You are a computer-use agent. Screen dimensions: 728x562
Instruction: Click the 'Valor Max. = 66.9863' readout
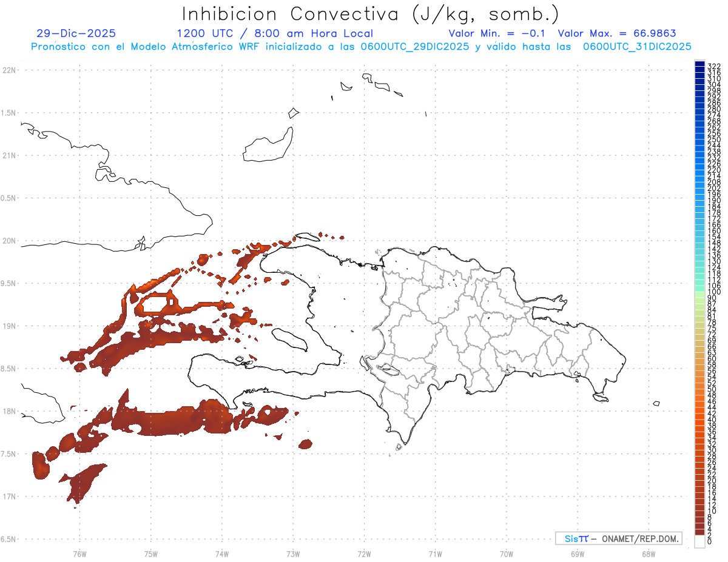point(617,33)
